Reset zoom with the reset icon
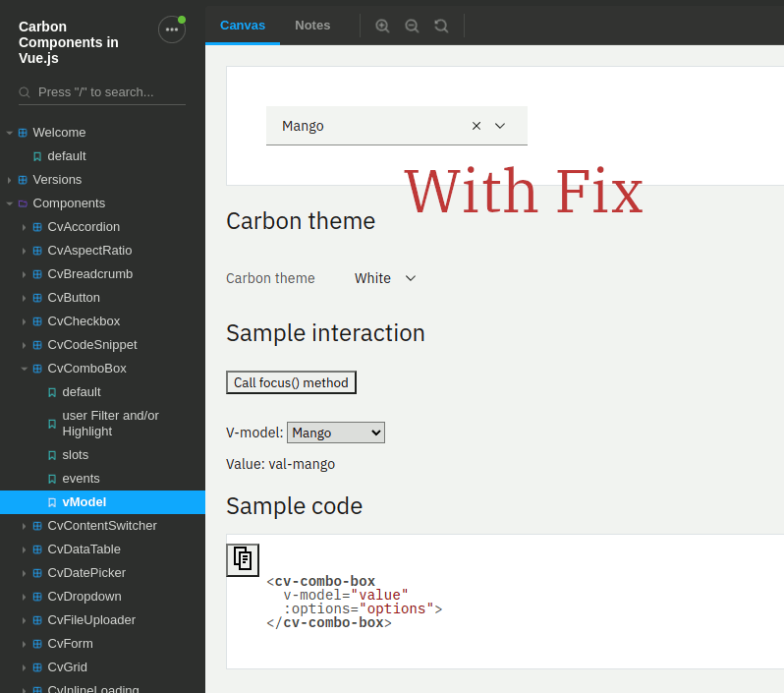Screen dimensions: 784x693 pos(441,26)
